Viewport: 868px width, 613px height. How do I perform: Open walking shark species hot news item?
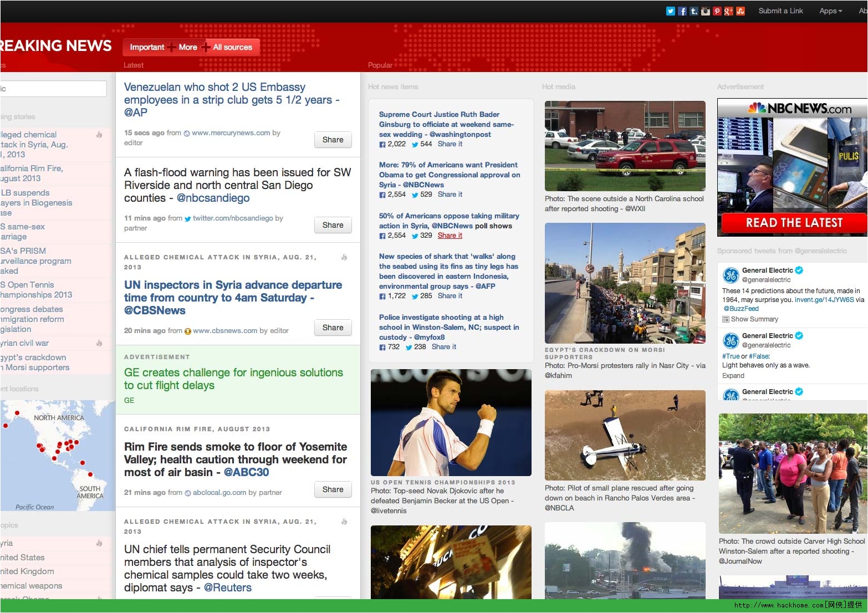tap(448, 271)
